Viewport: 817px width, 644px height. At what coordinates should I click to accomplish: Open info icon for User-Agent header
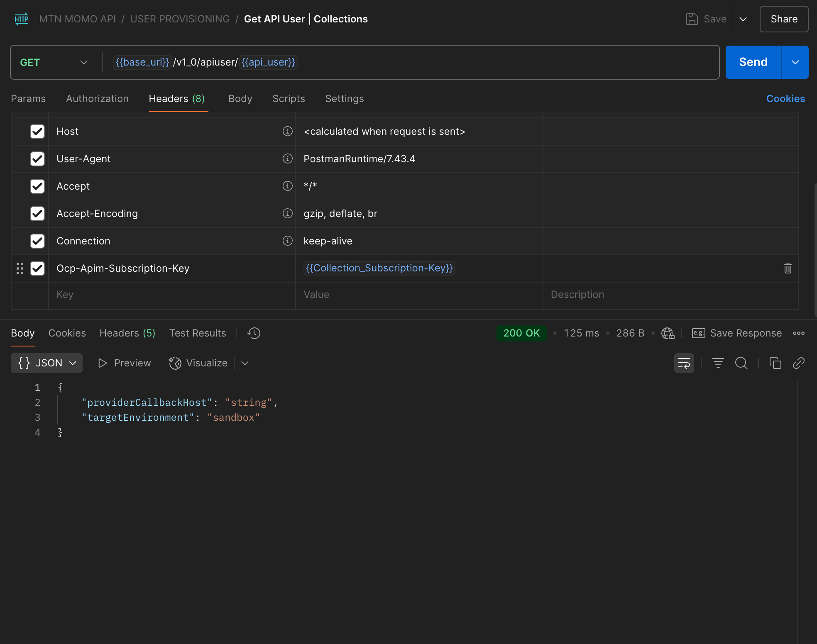pos(287,159)
